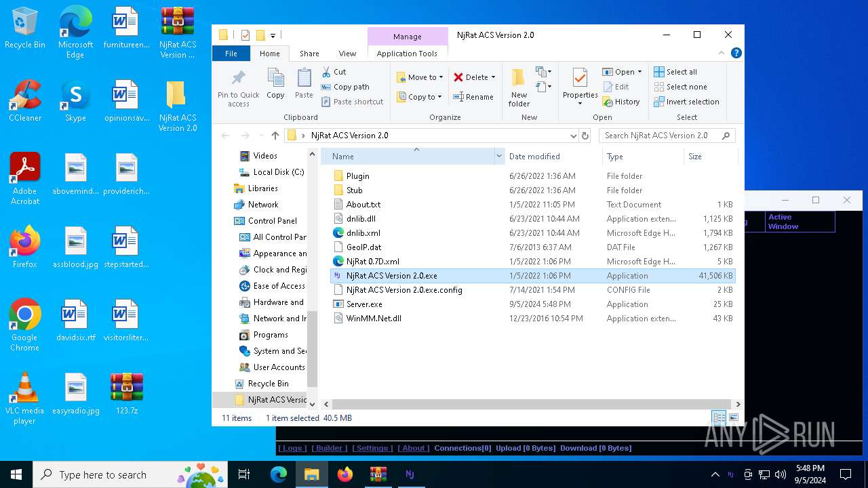Sort by the Date modified column
Viewport: 868px width, 488px height.
click(553, 157)
